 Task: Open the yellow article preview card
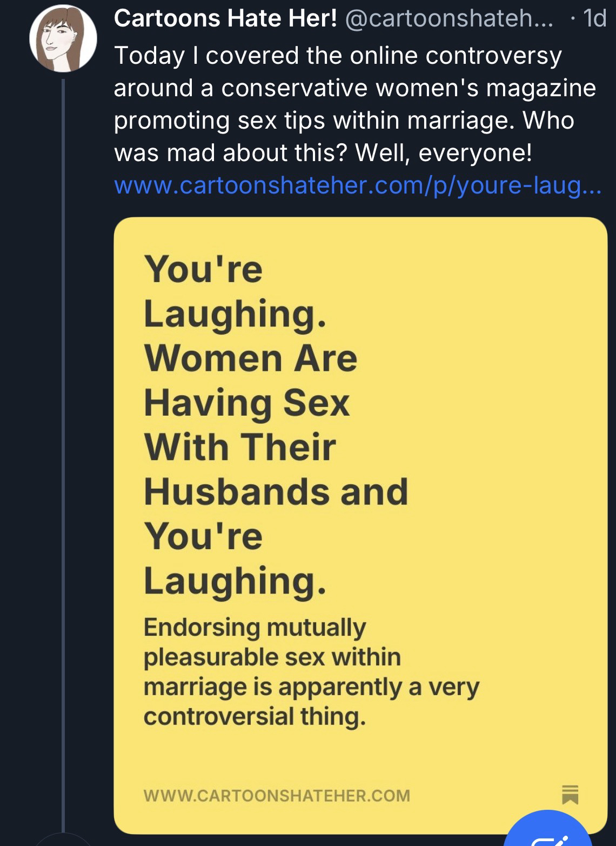[x=360, y=524]
